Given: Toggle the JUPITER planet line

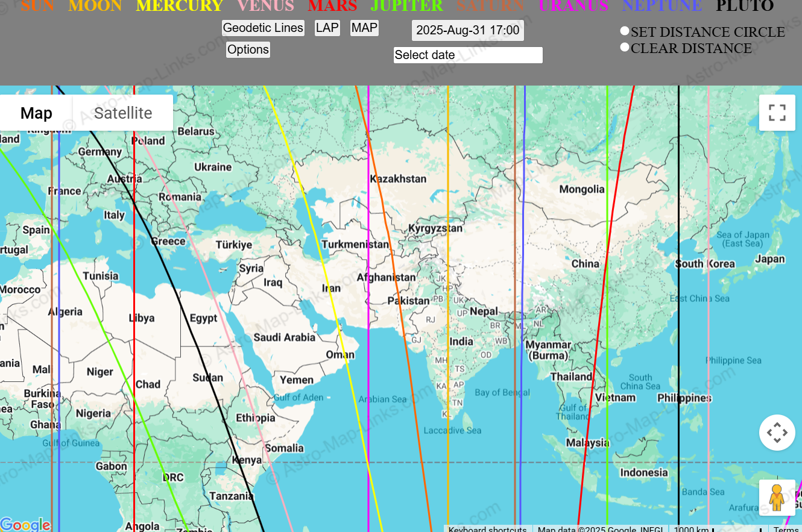Looking at the screenshot, I should point(407,6).
